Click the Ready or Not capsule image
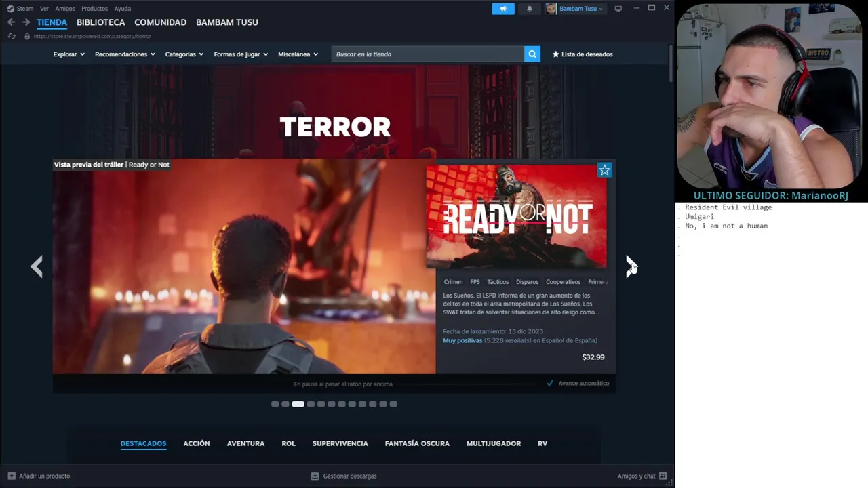 coord(517,216)
